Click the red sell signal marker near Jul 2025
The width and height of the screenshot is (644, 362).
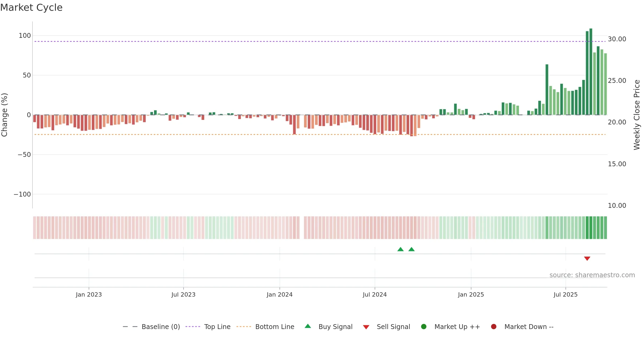[587, 258]
